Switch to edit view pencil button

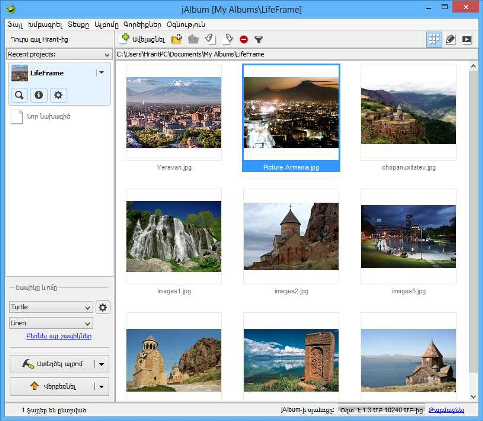click(x=450, y=39)
